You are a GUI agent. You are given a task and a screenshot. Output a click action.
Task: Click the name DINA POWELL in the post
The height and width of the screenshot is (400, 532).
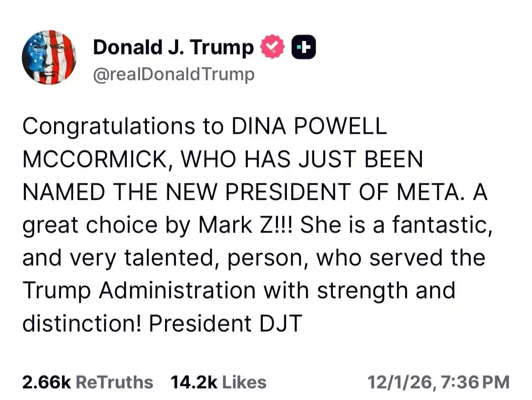click(x=309, y=127)
